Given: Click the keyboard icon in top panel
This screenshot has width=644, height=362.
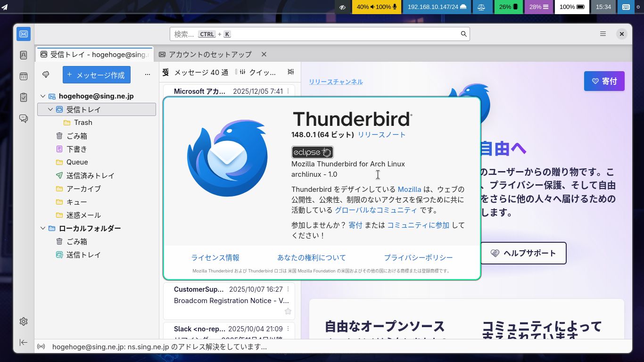Looking at the screenshot, I should pos(626,7).
